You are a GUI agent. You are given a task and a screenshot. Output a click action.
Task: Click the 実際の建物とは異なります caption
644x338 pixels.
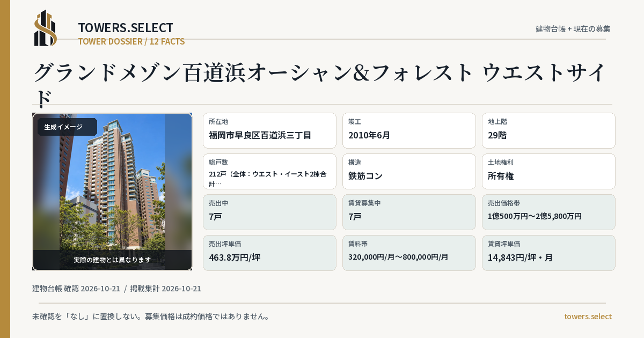tap(112, 260)
